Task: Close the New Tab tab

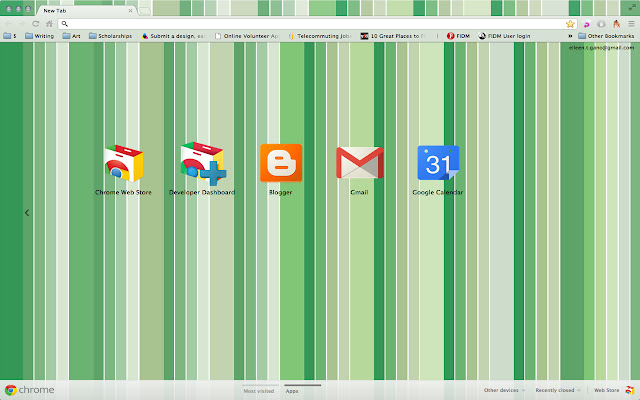Action: pos(130,11)
